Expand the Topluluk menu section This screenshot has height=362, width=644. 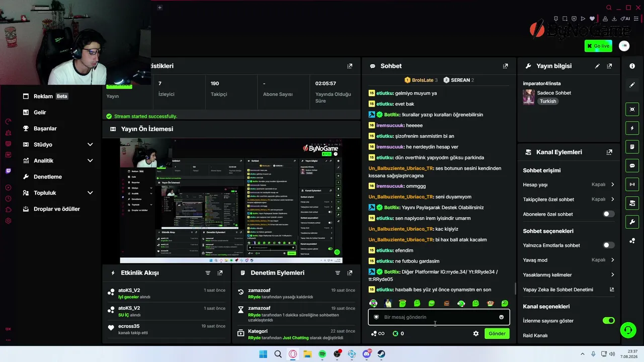tap(58, 193)
